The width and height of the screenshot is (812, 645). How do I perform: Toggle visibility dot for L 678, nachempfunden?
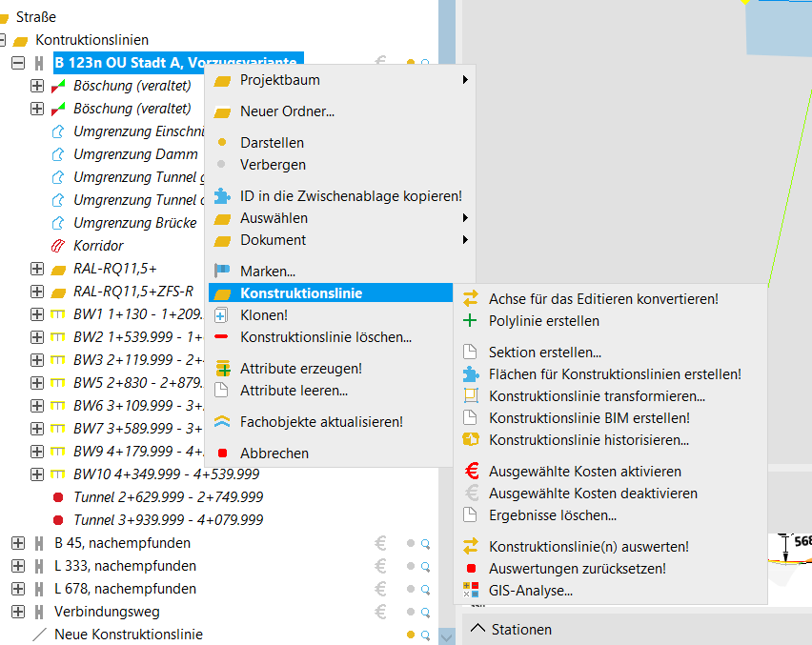[x=411, y=590]
